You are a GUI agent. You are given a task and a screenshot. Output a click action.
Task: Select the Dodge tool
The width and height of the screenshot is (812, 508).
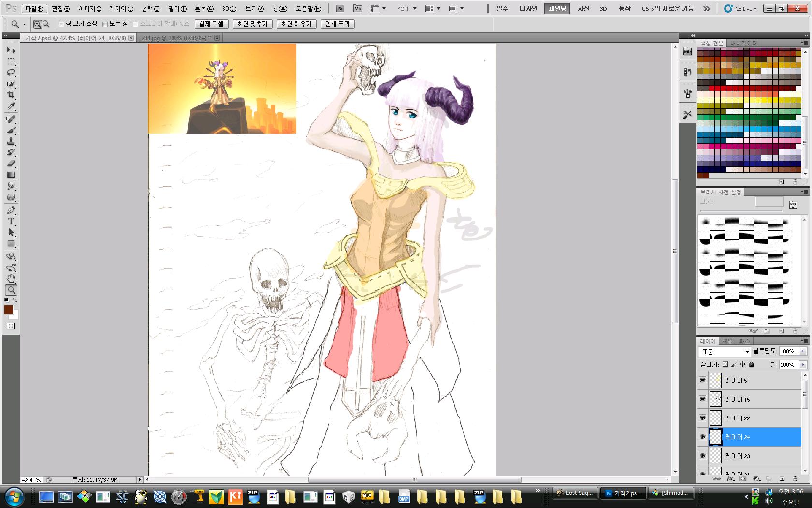pos(11,186)
